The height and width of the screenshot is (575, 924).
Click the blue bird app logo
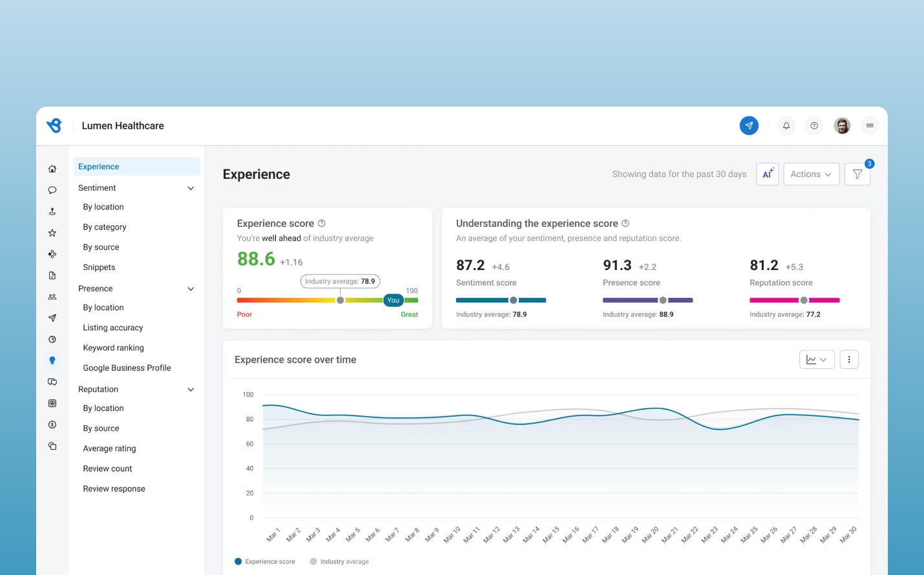54,125
